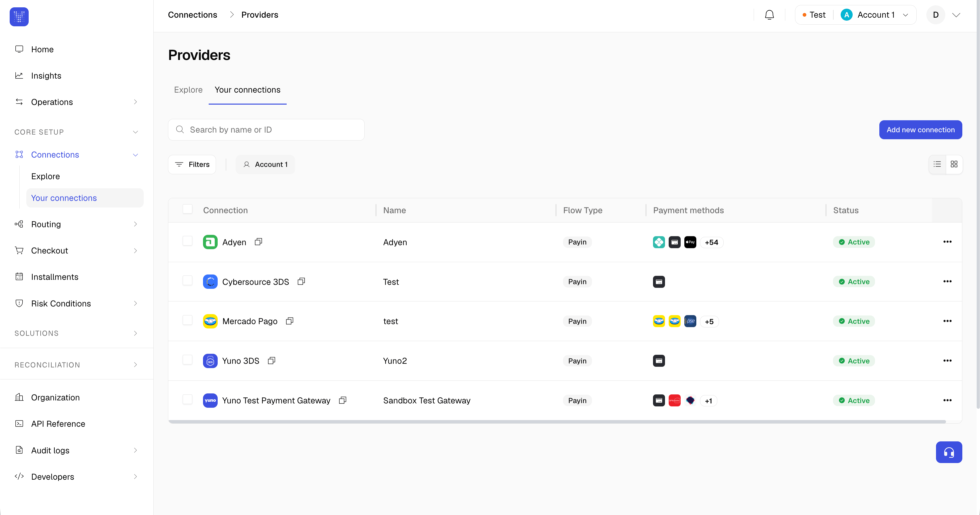Copy the Cybersource 3DS connection ID icon
This screenshot has width=980, height=515.
pyautogui.click(x=301, y=281)
